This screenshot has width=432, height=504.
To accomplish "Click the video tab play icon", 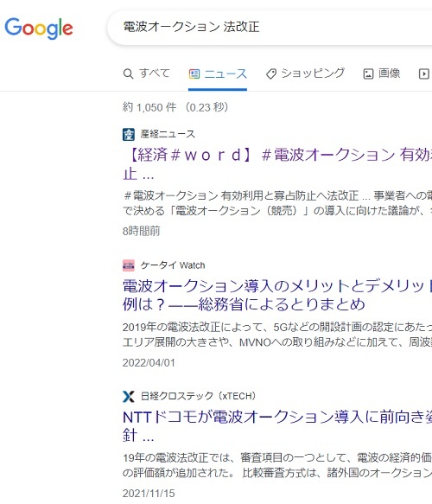I will point(424,74).
